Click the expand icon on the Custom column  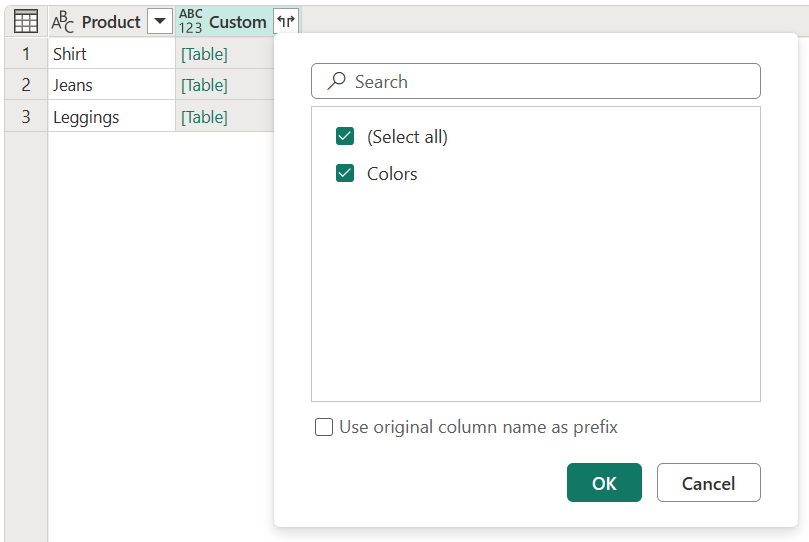[286, 21]
